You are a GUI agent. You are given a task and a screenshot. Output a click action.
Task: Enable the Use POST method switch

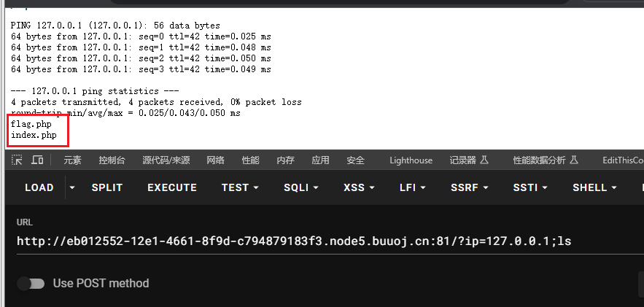click(x=31, y=283)
